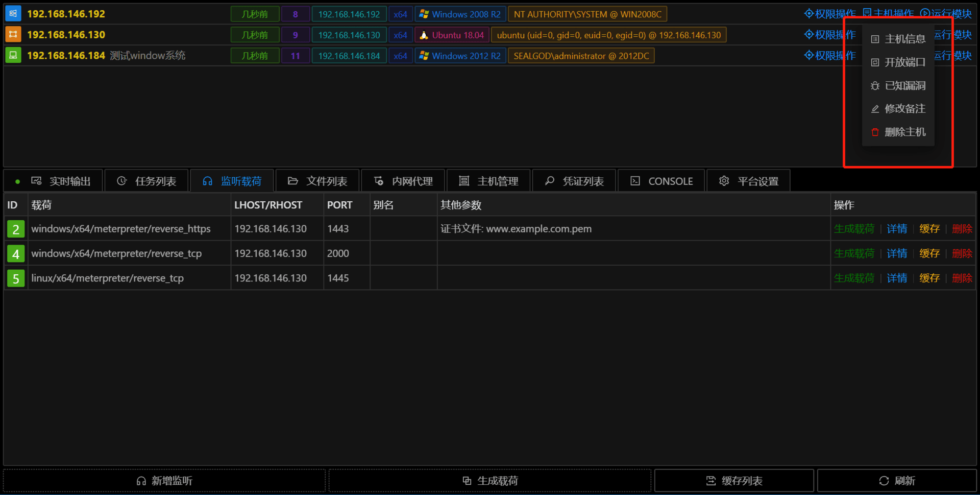Click the green ID 5 badge

tap(16, 278)
